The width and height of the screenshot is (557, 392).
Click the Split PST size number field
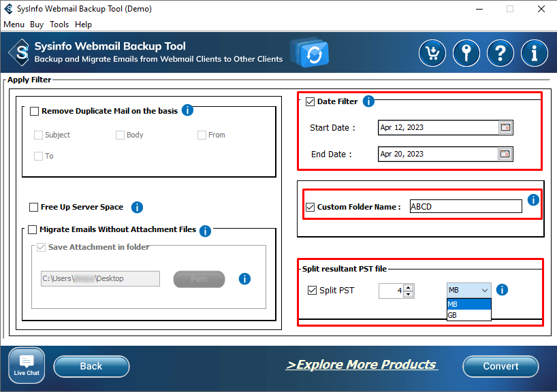[x=392, y=291]
